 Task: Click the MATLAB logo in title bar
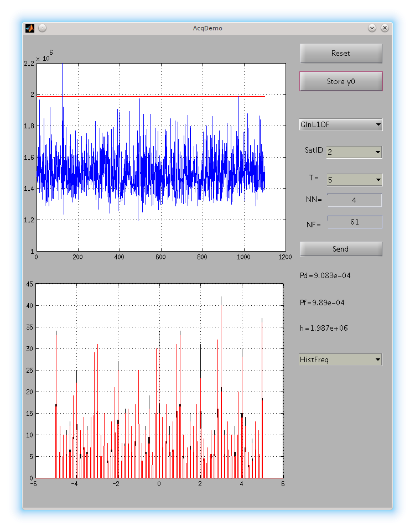30,28
